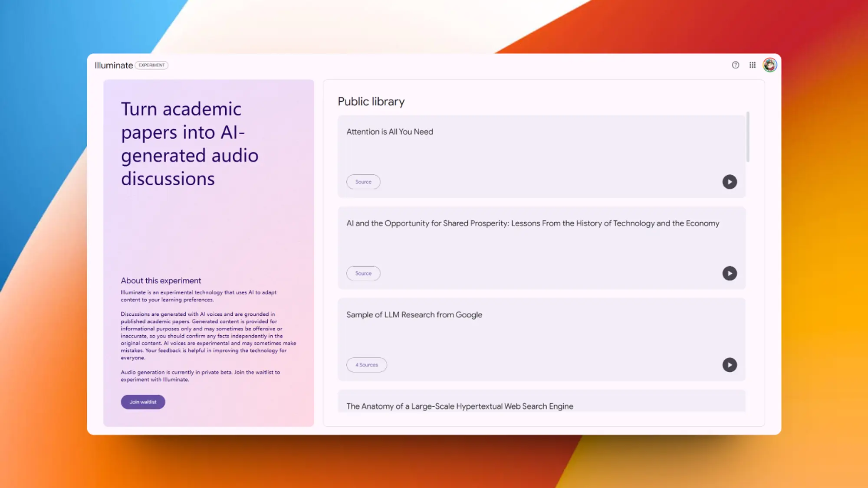The image size is (868, 488).
Task: Play the AI and Shared Prosperity discussion
Action: point(730,273)
